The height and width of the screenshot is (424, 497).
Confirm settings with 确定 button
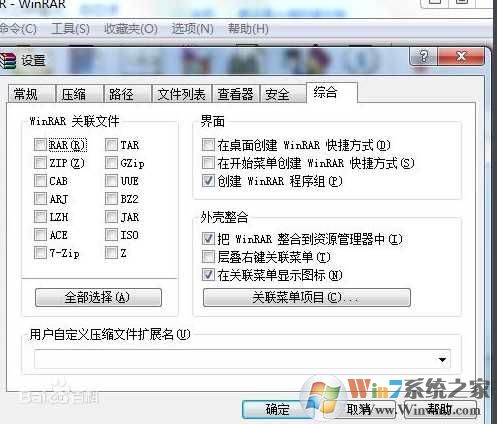coord(277,409)
